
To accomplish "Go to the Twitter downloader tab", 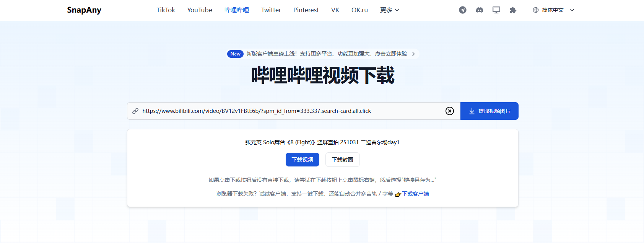I will coord(271,10).
